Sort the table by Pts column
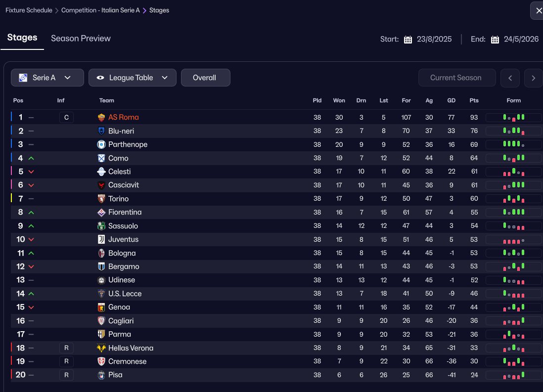Image resolution: width=543 pixels, height=392 pixels. pyautogui.click(x=474, y=100)
